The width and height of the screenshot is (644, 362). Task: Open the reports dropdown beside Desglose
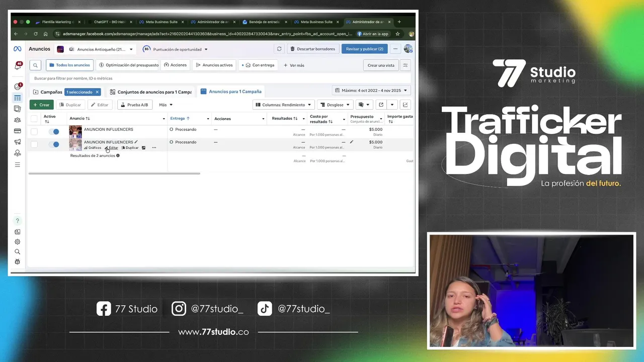pyautogui.click(x=364, y=105)
